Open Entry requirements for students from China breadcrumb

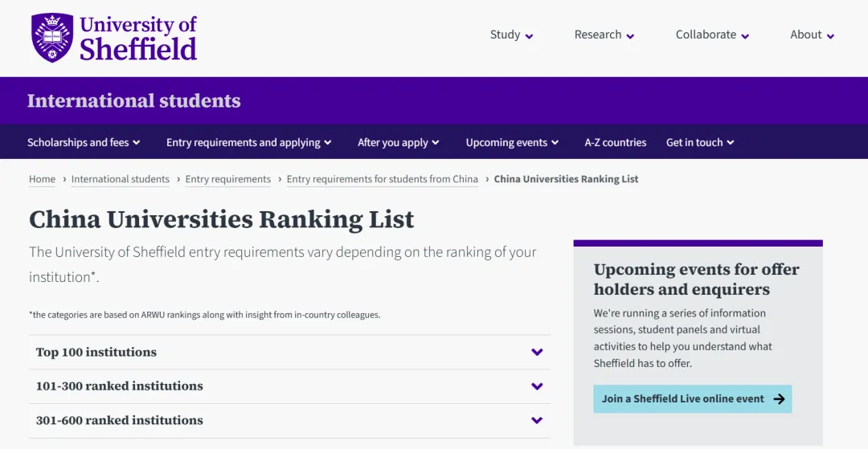382,179
